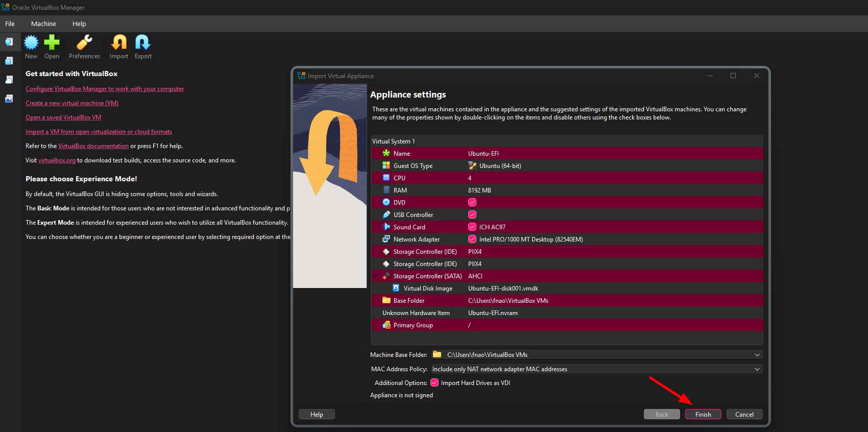Screen dimensions: 868x432
Task: Select the top icon in left sidebar
Action: pos(9,42)
